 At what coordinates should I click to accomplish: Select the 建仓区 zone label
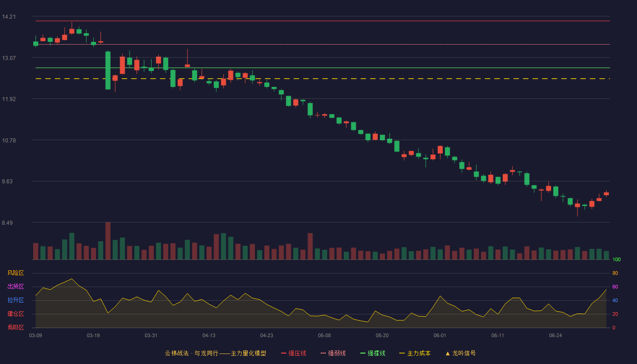point(15,314)
